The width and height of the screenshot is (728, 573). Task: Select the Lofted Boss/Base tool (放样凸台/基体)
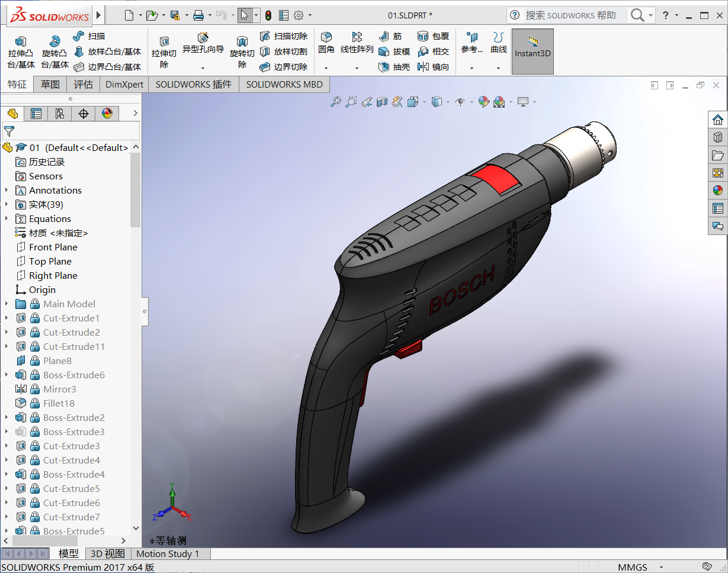pyautogui.click(x=107, y=51)
